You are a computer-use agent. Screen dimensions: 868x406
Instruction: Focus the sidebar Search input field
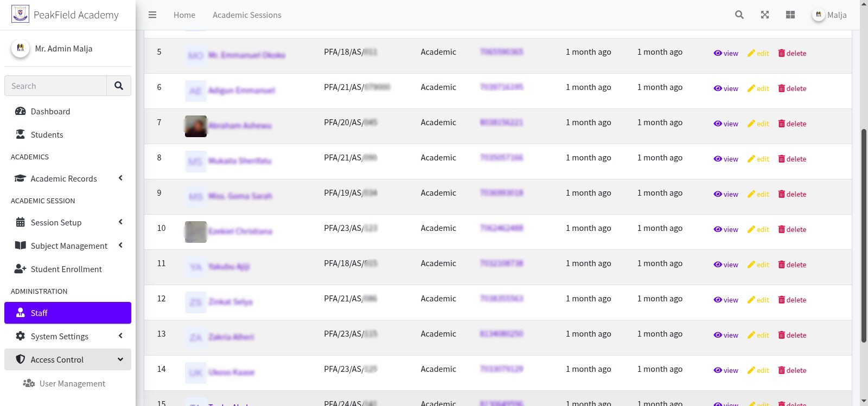[55, 86]
